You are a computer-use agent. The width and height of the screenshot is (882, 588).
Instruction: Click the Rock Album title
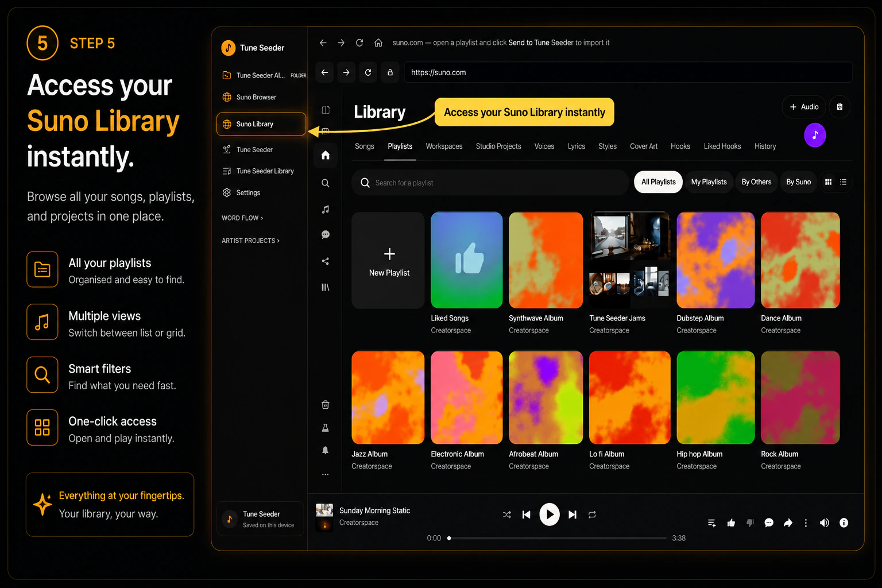[779, 454]
